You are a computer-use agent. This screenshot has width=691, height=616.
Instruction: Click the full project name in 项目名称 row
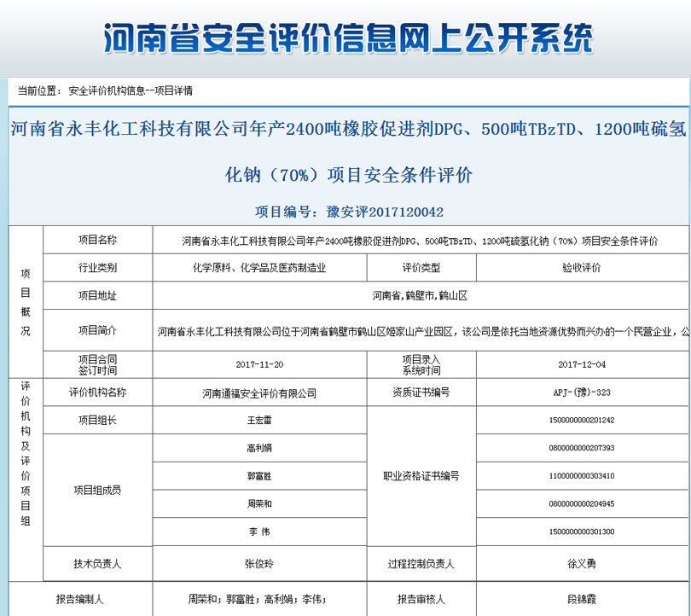coord(420,241)
